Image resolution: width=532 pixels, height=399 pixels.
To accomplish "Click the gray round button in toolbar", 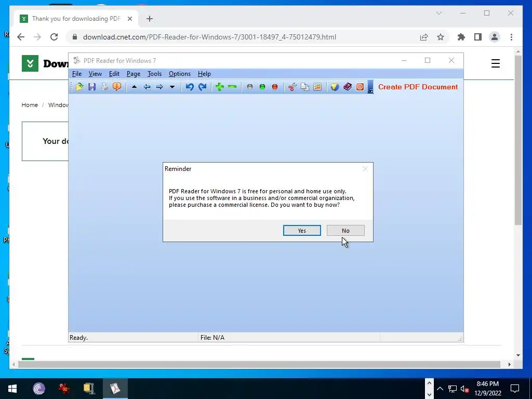I will [250, 87].
